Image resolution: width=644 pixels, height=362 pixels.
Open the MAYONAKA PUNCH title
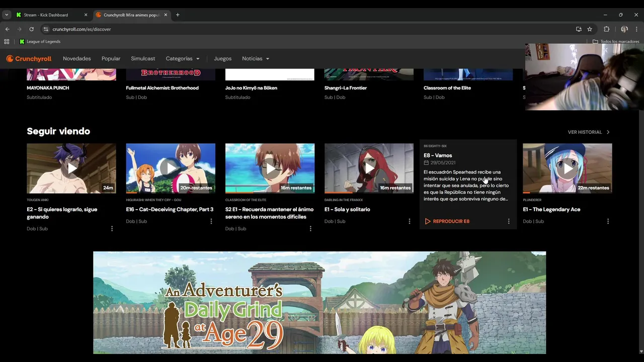(x=48, y=88)
